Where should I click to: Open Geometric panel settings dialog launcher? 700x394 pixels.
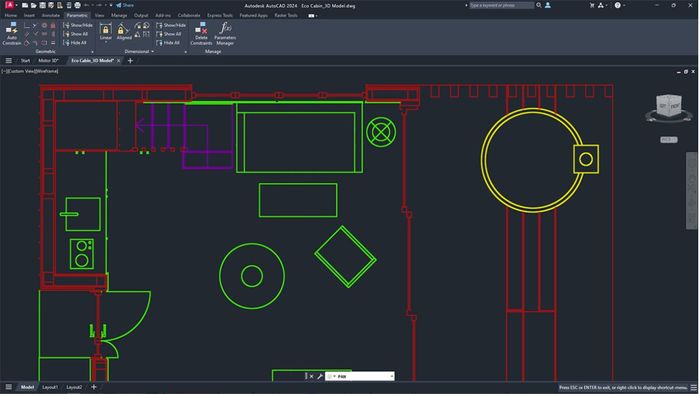point(92,52)
